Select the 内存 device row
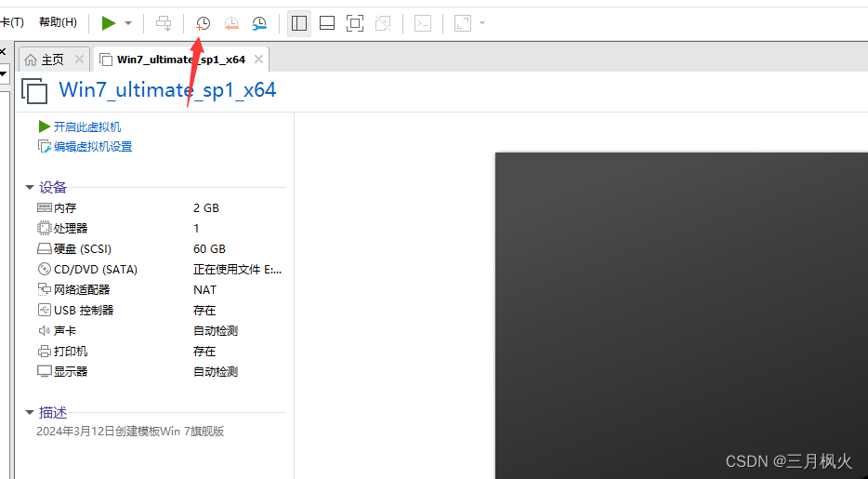Viewport: 868px width, 479px height. click(161, 208)
